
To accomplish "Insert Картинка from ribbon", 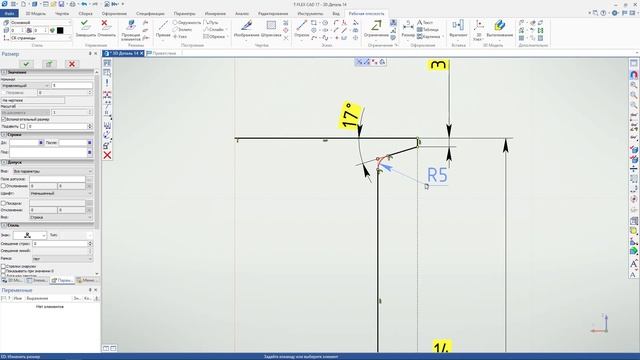I will 429,36.
